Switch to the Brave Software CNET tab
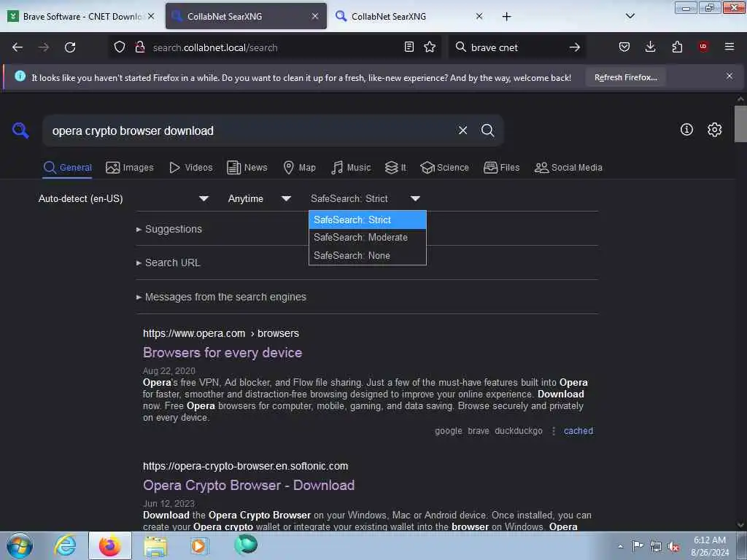This screenshot has height=560, width=747. tap(82, 16)
